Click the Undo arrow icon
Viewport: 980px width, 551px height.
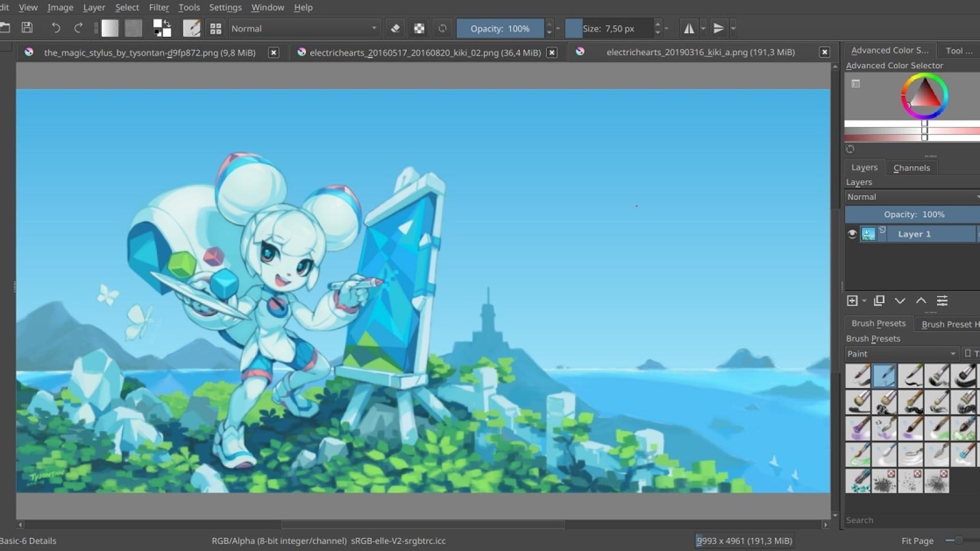[56, 28]
